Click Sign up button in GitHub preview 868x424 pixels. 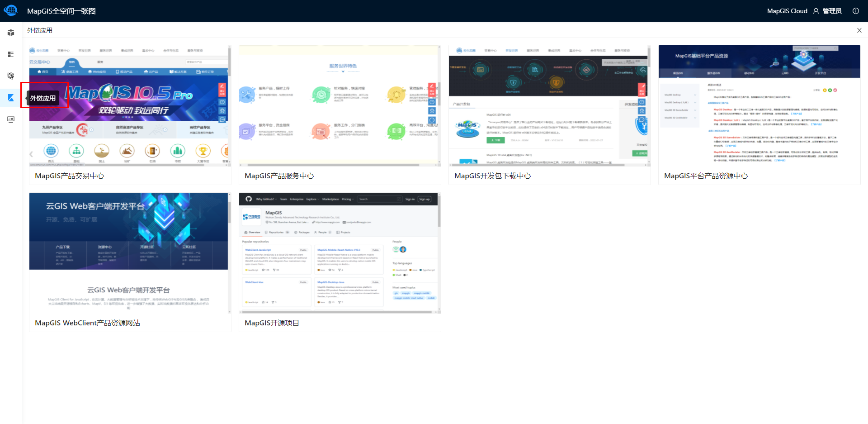click(424, 199)
